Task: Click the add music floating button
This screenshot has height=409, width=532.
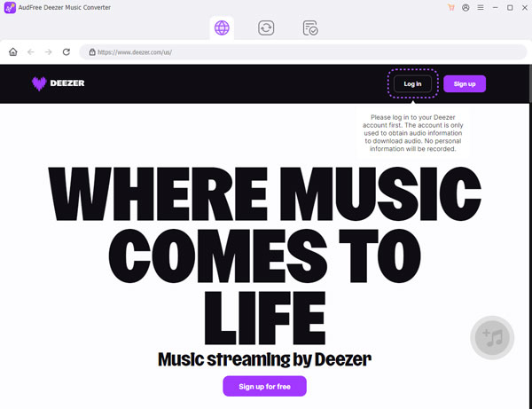Action: pos(492,338)
